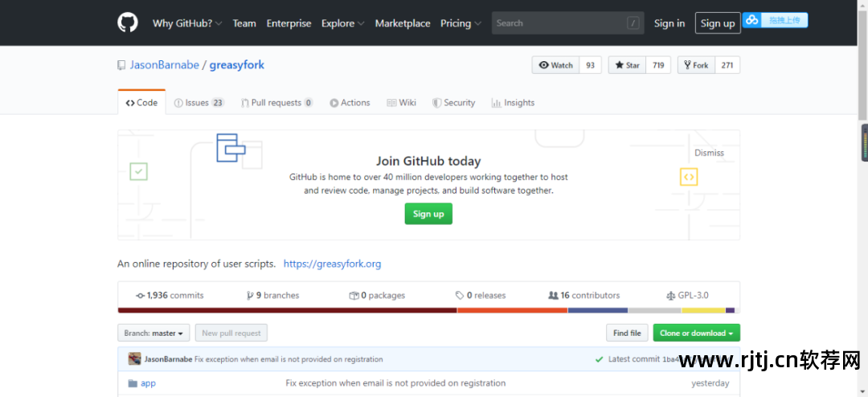Visit the Marketplace link
Image resolution: width=868 pixels, height=397 pixels.
click(403, 23)
